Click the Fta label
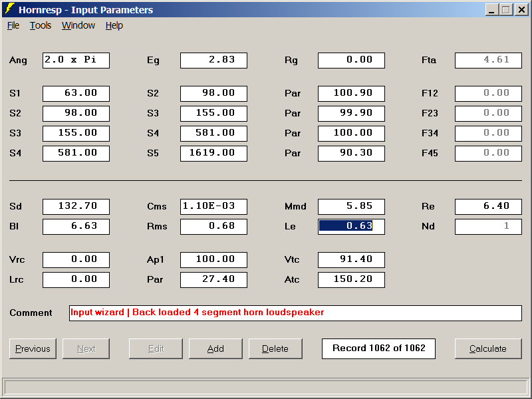 [x=429, y=61]
